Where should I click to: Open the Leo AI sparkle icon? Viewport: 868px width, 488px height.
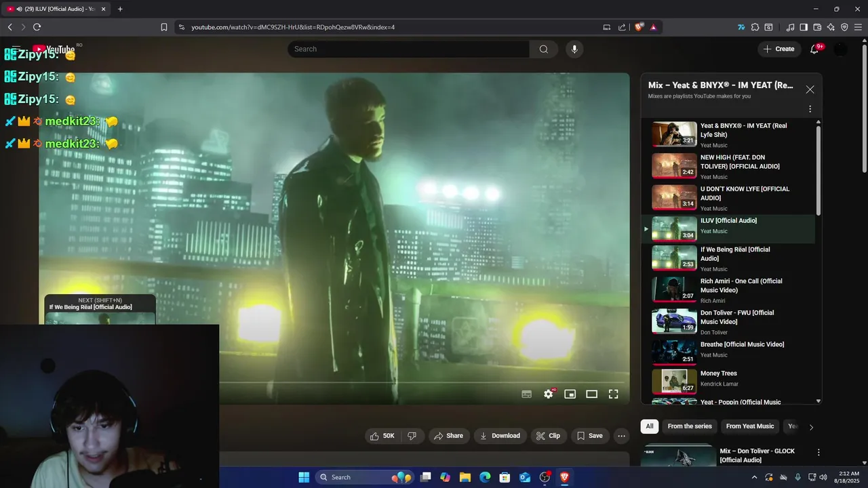(x=831, y=27)
